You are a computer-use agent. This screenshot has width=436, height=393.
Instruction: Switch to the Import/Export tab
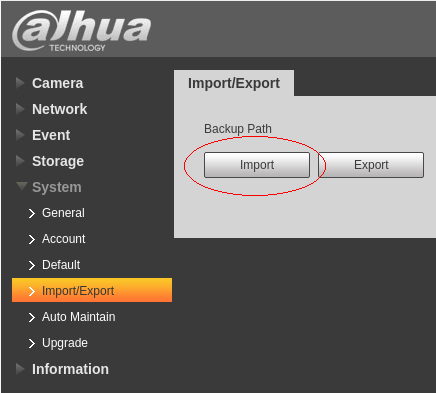click(x=234, y=83)
